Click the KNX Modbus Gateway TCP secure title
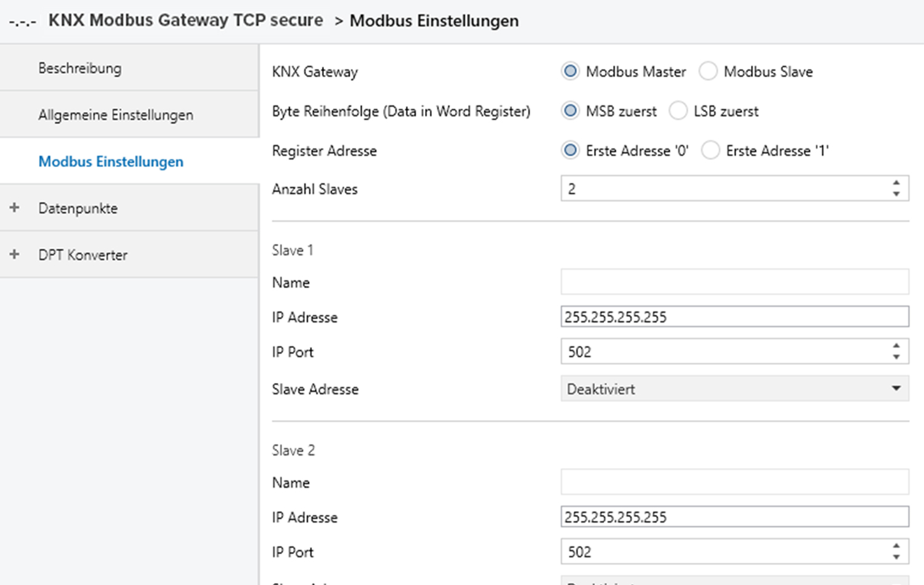The height and width of the screenshot is (585, 924). 185,20
